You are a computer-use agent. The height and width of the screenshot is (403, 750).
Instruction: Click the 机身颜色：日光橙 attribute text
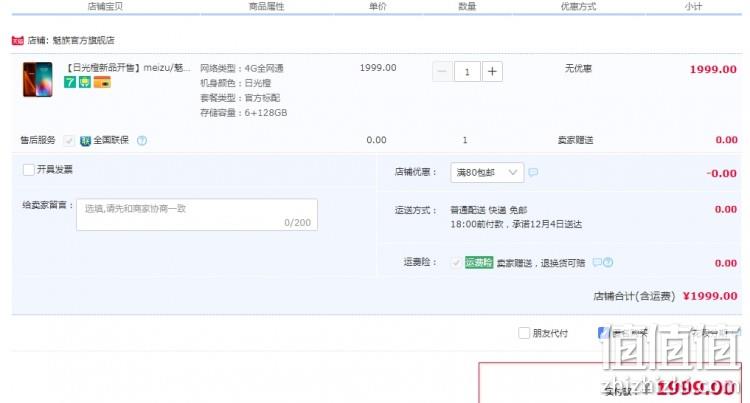click(x=235, y=83)
